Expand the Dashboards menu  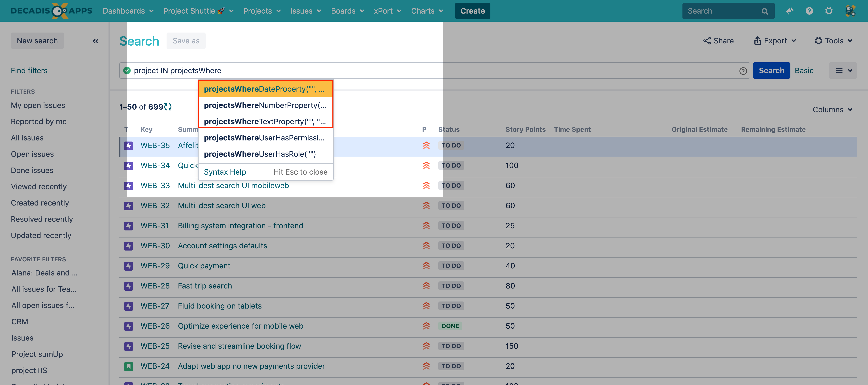click(128, 11)
